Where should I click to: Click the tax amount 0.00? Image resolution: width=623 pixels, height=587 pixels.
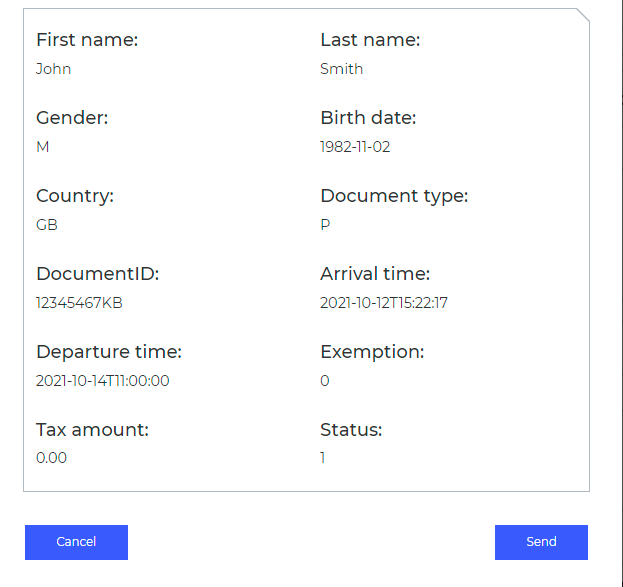(51, 458)
